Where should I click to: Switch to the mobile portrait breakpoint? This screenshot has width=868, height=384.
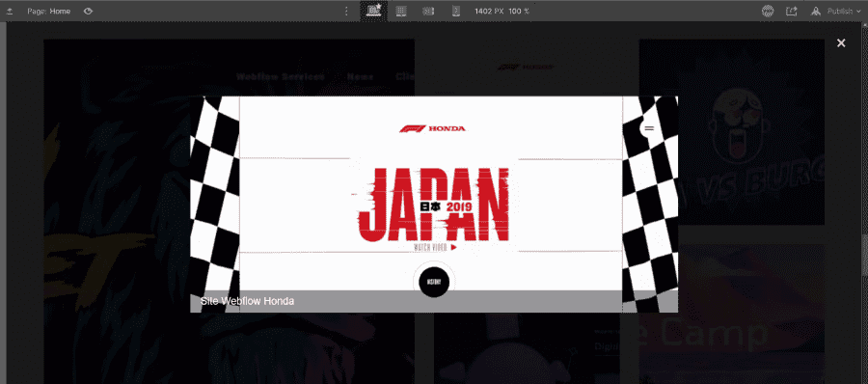coord(456,11)
